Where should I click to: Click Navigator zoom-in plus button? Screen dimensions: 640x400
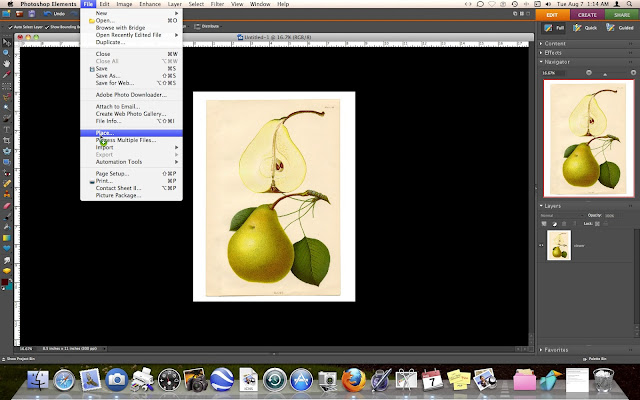pyautogui.click(x=633, y=73)
